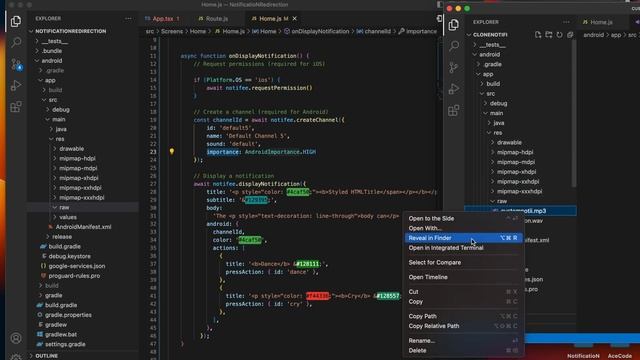Screen dimensions: 640x360
Task: Click New Folder icon in CLONENOTIFI header
Action: [549, 35]
